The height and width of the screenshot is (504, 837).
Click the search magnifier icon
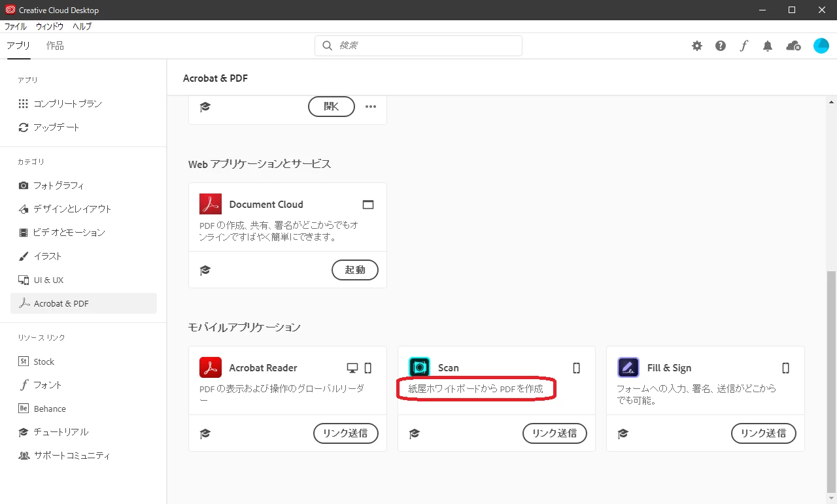[327, 46]
